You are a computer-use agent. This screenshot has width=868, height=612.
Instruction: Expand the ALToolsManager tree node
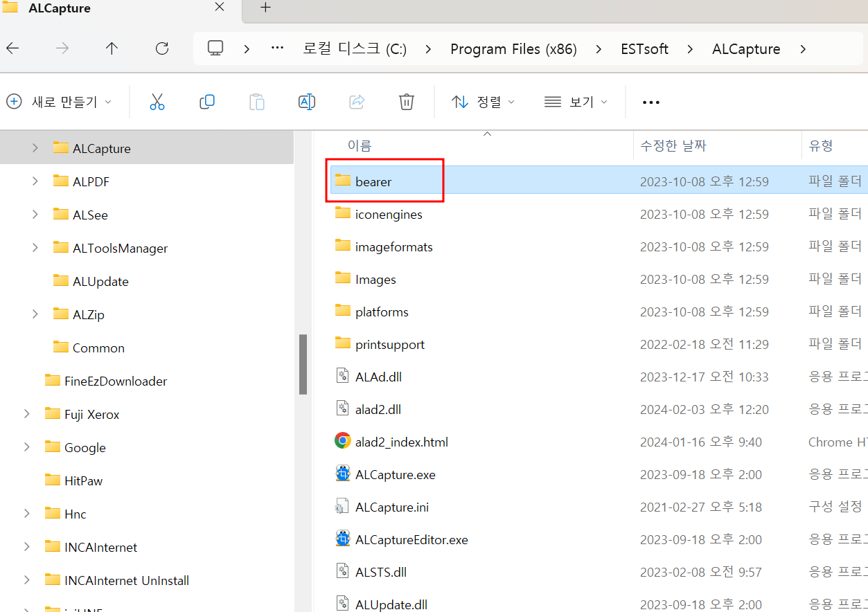point(35,247)
